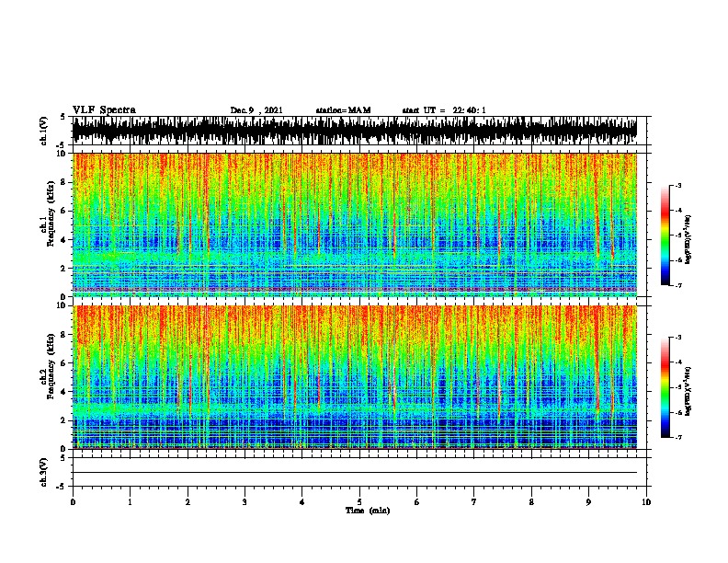This screenshot has width=728, height=563.
Task: Click the "8" tick on the time axis
Action: pos(531,502)
